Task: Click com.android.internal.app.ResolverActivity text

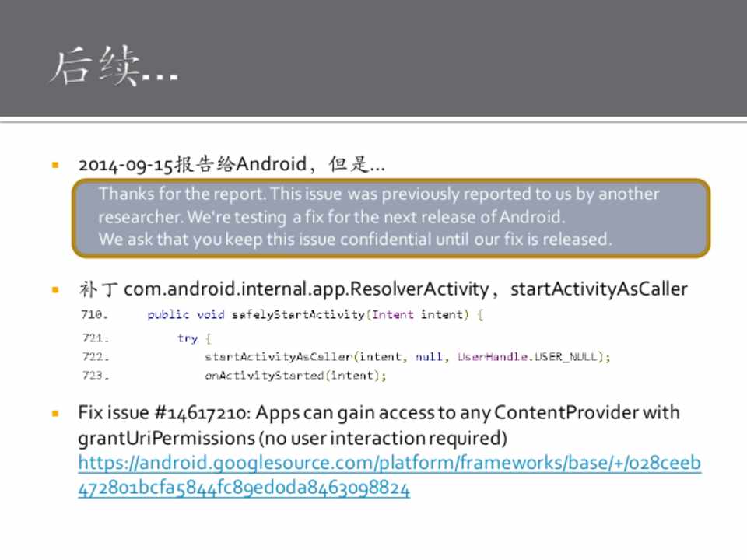Action: tap(305, 289)
